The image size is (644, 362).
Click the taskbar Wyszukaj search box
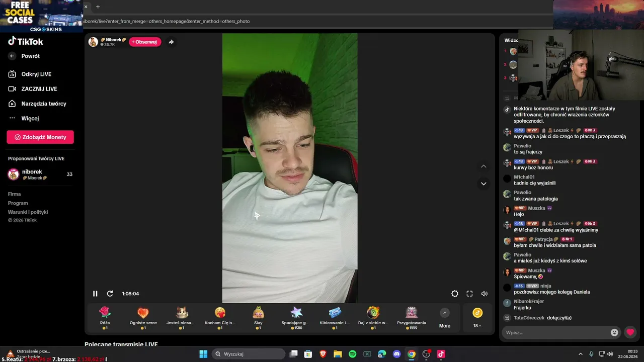[249, 354]
